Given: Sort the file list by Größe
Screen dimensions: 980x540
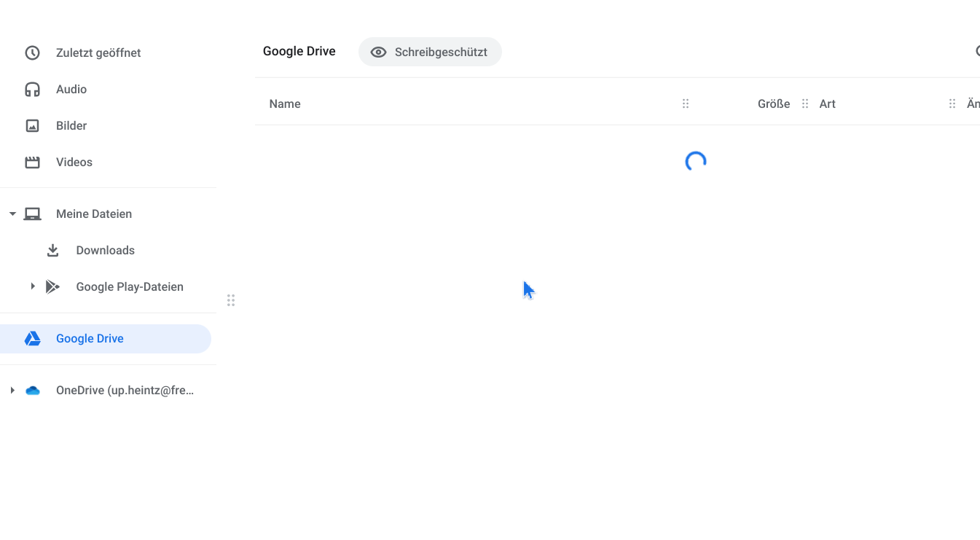Looking at the screenshot, I should pos(774,103).
